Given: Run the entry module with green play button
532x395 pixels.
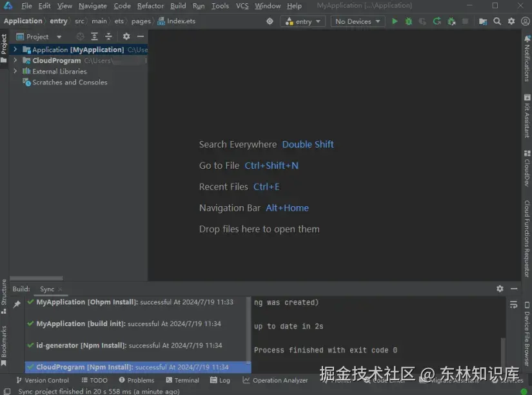Looking at the screenshot, I should point(394,21).
